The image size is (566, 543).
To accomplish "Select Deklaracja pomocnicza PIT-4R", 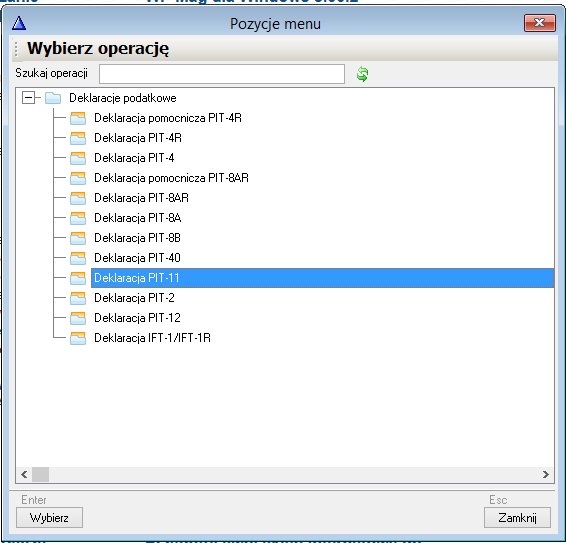I will click(x=168, y=118).
